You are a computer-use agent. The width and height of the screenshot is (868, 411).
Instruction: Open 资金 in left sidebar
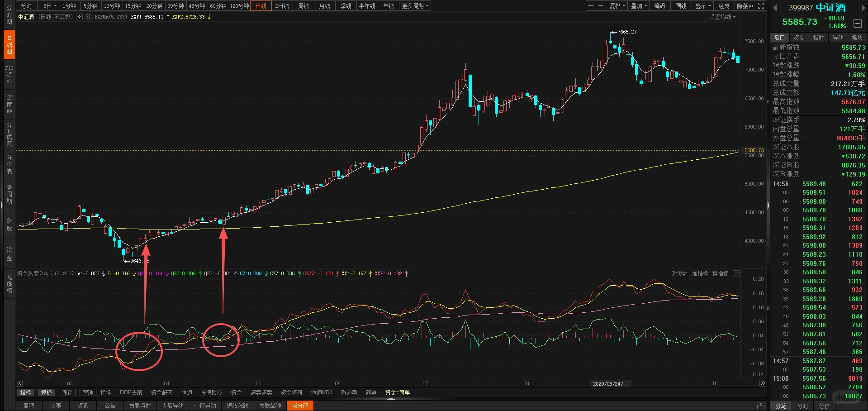point(9,254)
